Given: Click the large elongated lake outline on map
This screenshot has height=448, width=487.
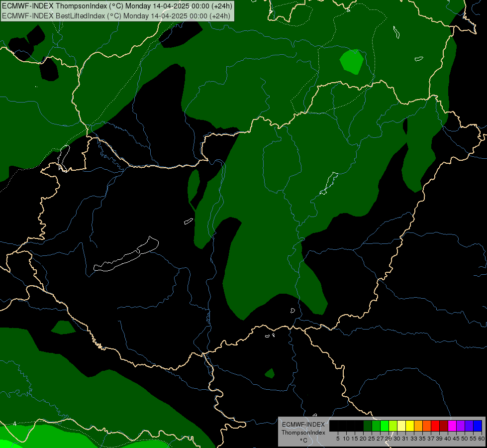Looking at the screenshot, I should click(126, 254).
